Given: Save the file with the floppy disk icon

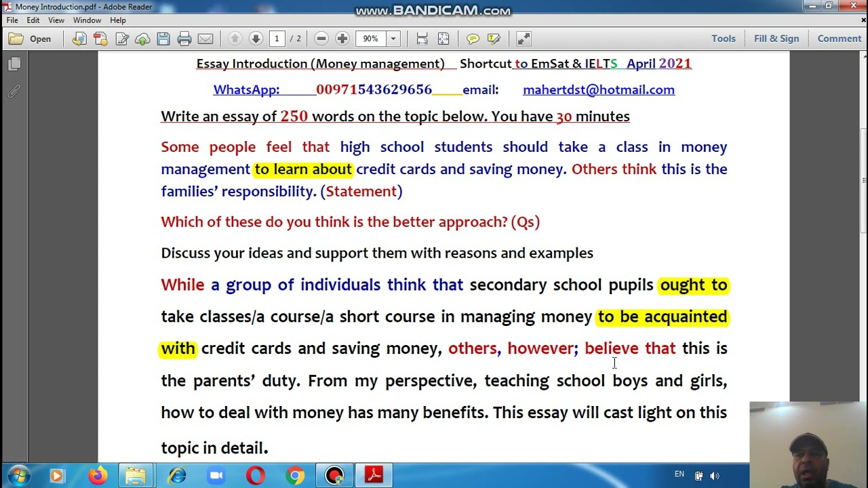Looking at the screenshot, I should click(163, 39).
